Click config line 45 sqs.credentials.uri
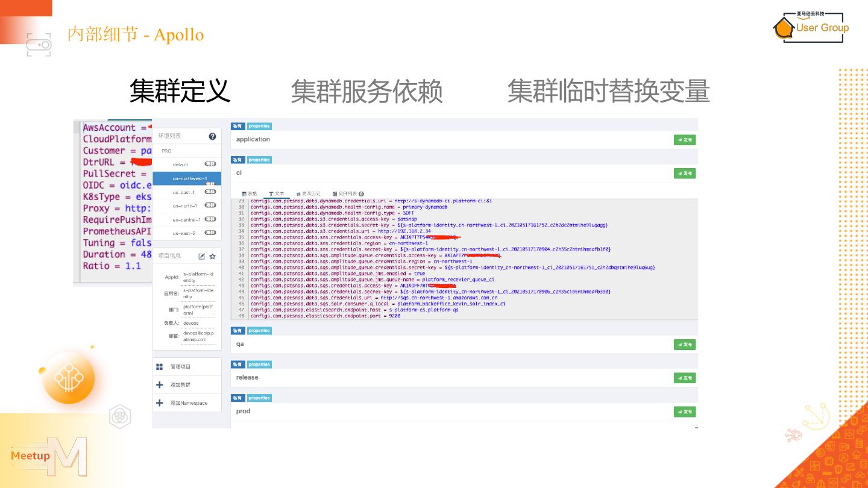The height and width of the screenshot is (488, 868). tap(374, 298)
